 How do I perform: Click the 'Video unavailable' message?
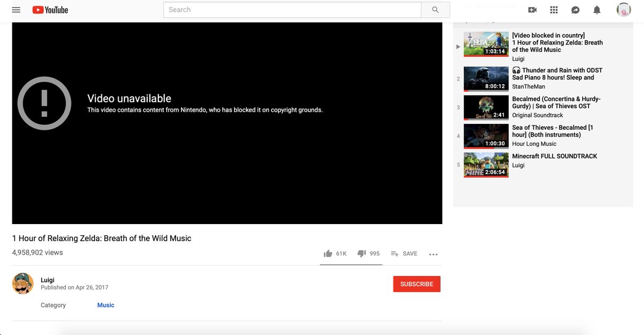tap(129, 99)
